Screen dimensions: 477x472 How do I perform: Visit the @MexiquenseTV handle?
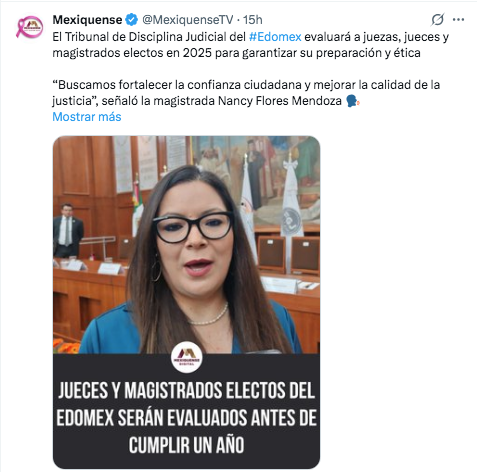(188, 20)
